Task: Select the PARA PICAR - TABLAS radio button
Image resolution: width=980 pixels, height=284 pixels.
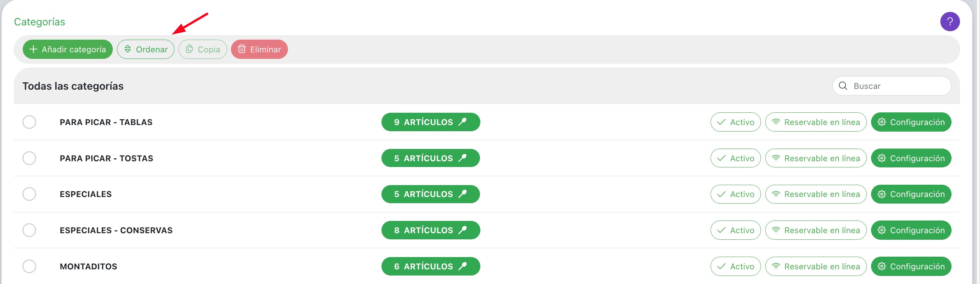Action: (29, 122)
